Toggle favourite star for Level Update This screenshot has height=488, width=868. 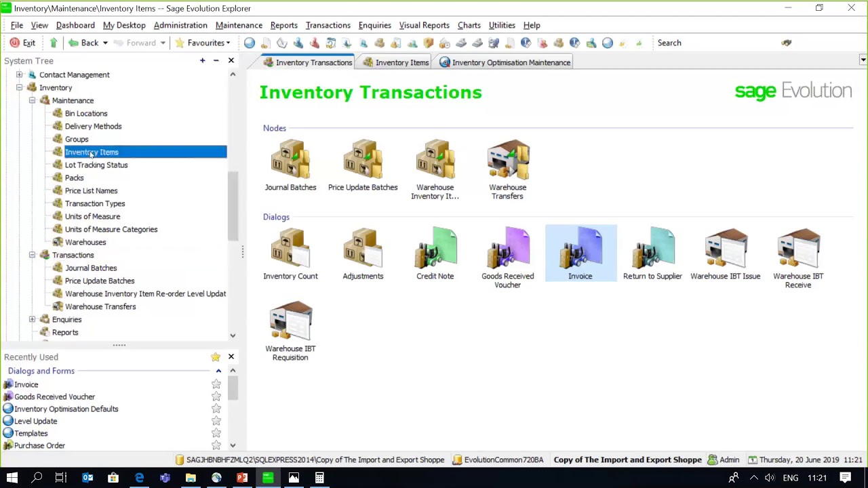coord(216,421)
